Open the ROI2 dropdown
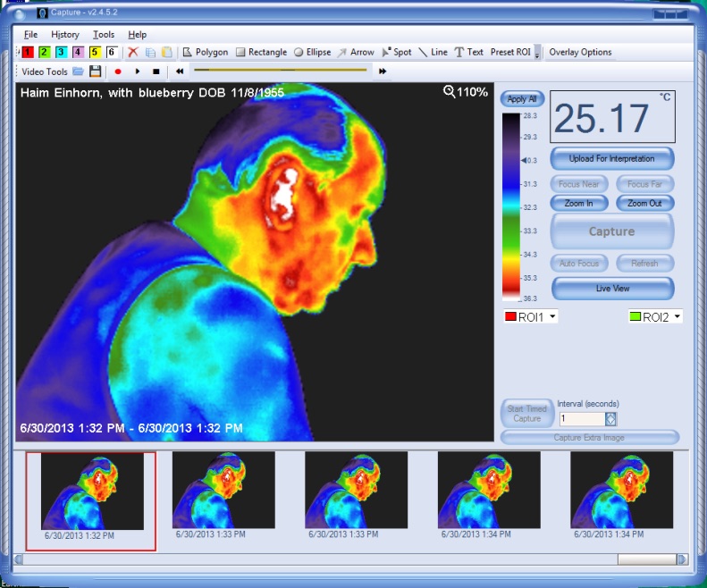Screen dimensions: 707x588 pos(655,317)
